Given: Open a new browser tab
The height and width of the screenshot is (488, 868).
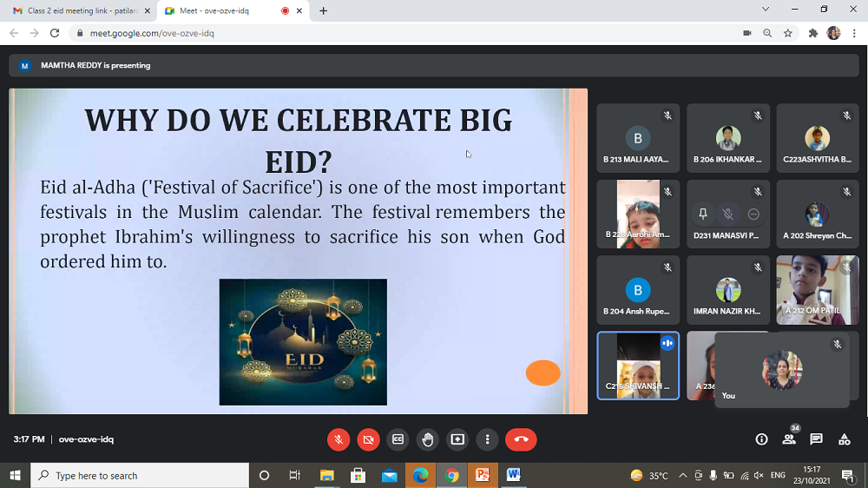Looking at the screenshot, I should [x=324, y=10].
